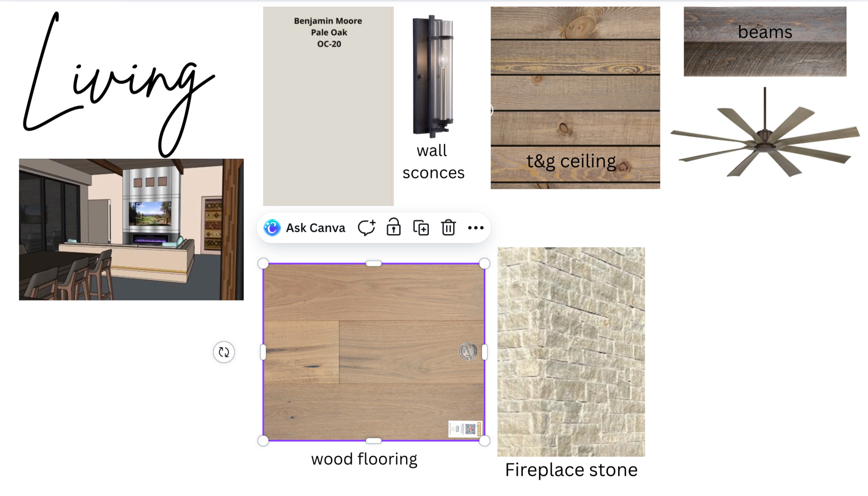Screen dimensions: 868x496
Task: Delete selected image with trash icon
Action: point(448,228)
